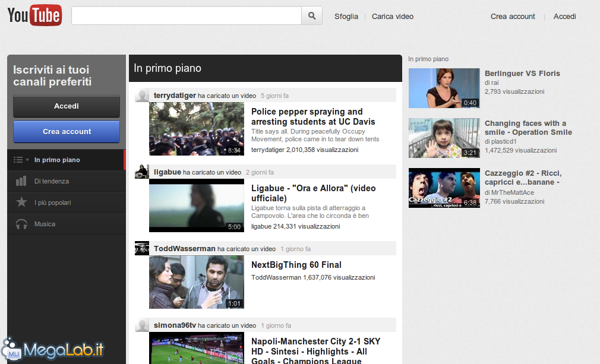Expand the dropdown arrow next to In primo piano
The image size is (600, 364).
[27, 160]
